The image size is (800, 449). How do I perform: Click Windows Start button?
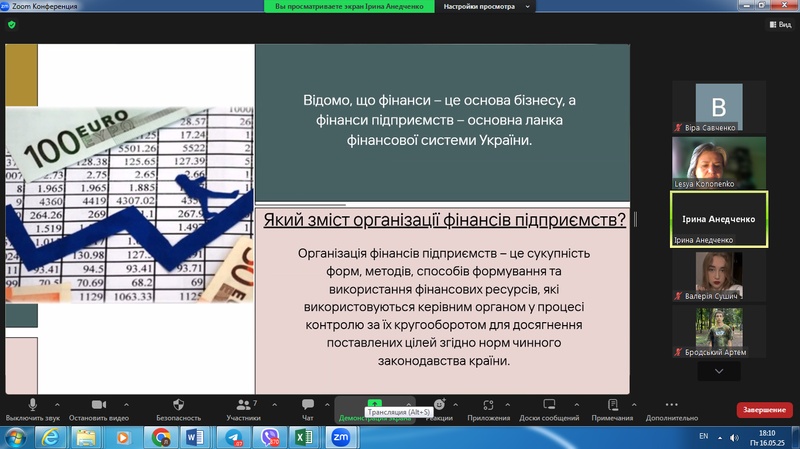point(16,438)
